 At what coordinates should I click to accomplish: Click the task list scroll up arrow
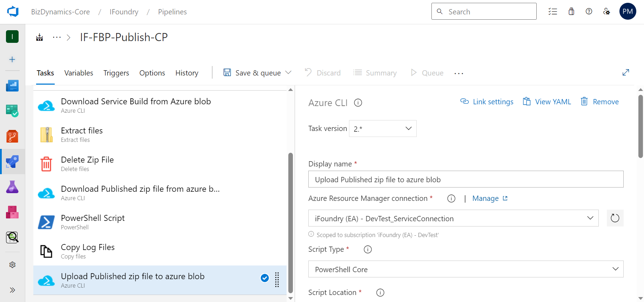[290, 90]
